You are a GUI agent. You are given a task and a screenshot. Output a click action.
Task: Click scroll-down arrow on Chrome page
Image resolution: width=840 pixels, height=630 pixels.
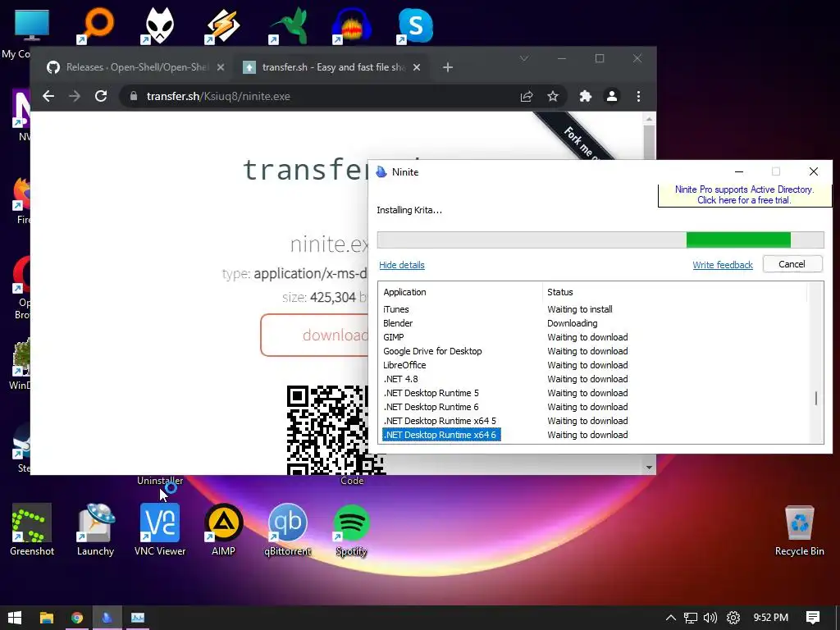tap(649, 468)
